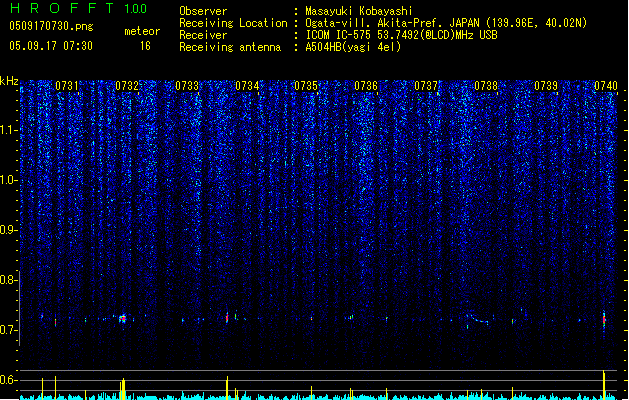Screen dimensions: 629x400
Task: Select observer name Masayuki Kobayashi
Action: [x=359, y=11]
